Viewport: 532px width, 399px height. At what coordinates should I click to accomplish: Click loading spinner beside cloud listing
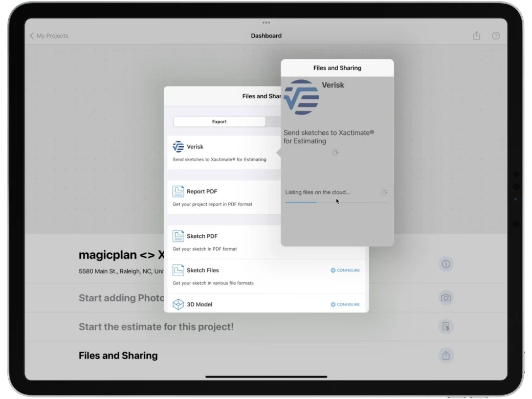(384, 192)
